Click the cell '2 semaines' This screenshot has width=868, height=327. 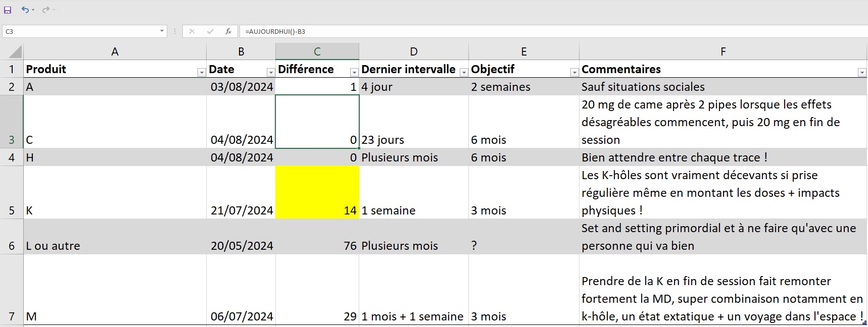[x=524, y=87]
